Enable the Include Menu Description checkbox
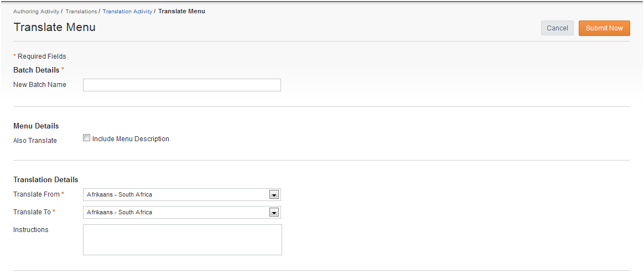This screenshot has width=644, height=278. click(x=86, y=138)
